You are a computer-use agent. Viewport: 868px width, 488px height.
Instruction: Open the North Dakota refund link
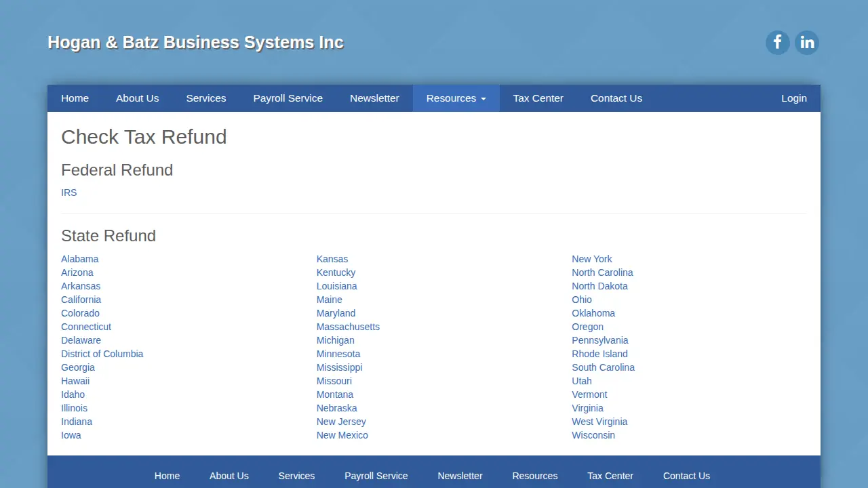pyautogui.click(x=600, y=286)
